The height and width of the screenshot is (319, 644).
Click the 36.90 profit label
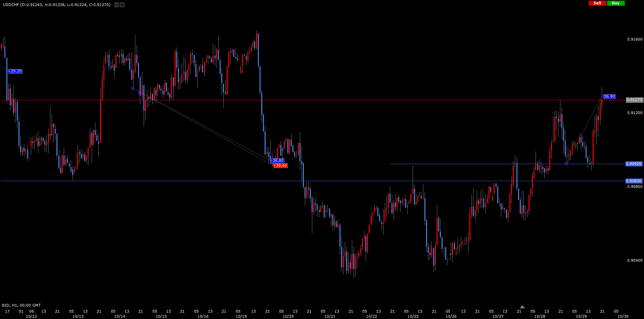coord(609,96)
